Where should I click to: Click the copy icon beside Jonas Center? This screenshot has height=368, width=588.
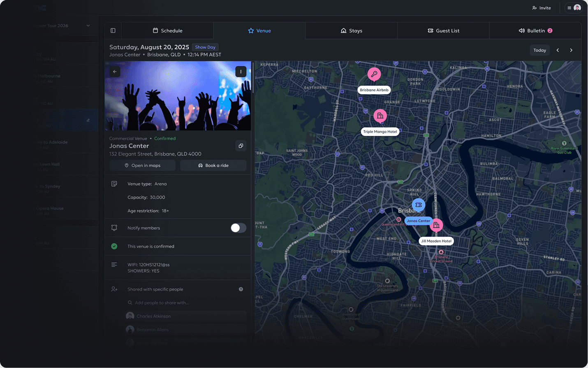pyautogui.click(x=241, y=146)
